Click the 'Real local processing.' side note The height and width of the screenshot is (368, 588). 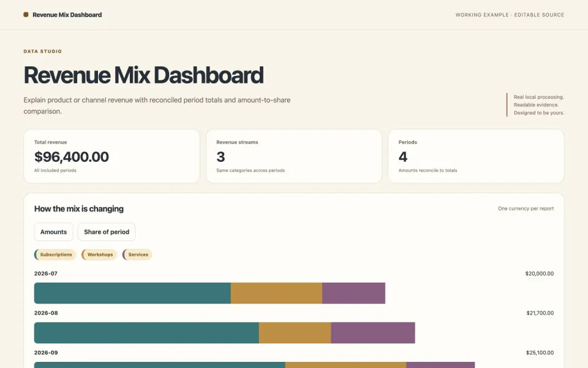point(539,97)
